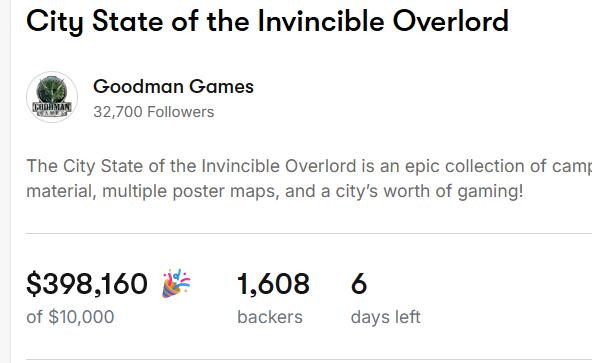Click the of $10,000 funding goal text
The height and width of the screenshot is (363, 592).
pyautogui.click(x=70, y=317)
